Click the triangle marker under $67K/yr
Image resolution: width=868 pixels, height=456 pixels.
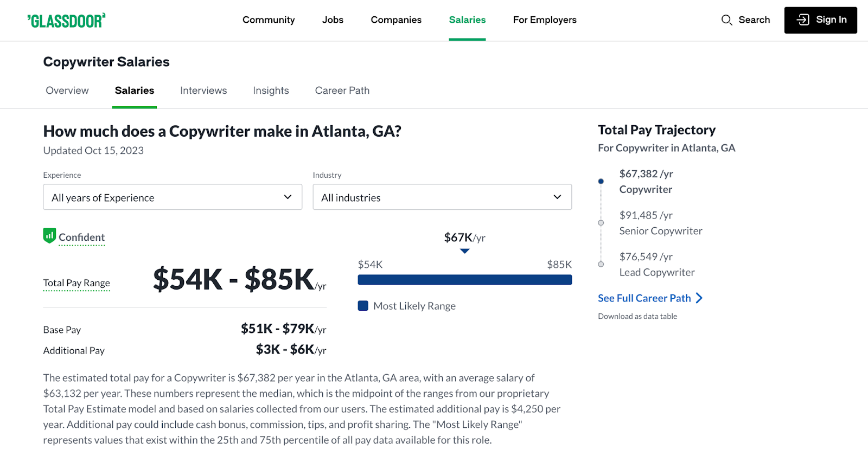[x=464, y=251]
